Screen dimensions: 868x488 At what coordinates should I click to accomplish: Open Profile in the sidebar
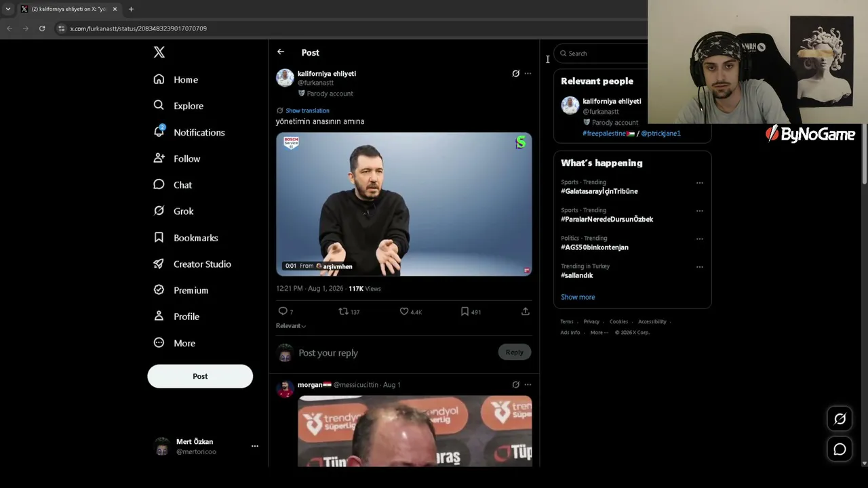click(186, 317)
